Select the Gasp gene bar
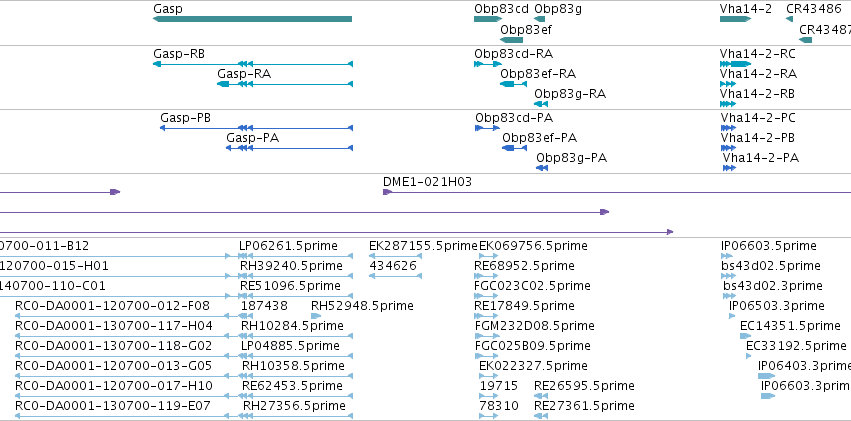This screenshot has width=851, height=421. (252, 19)
